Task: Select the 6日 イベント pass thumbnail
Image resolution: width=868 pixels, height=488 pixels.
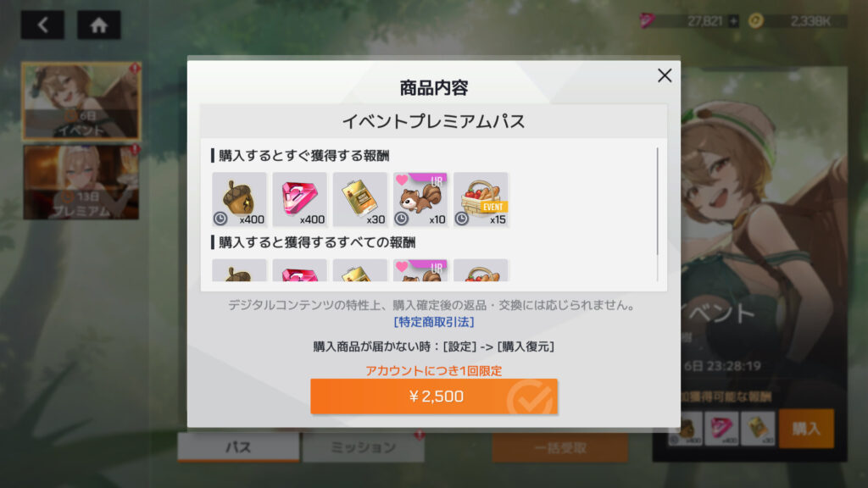Action: pyautogui.click(x=81, y=101)
